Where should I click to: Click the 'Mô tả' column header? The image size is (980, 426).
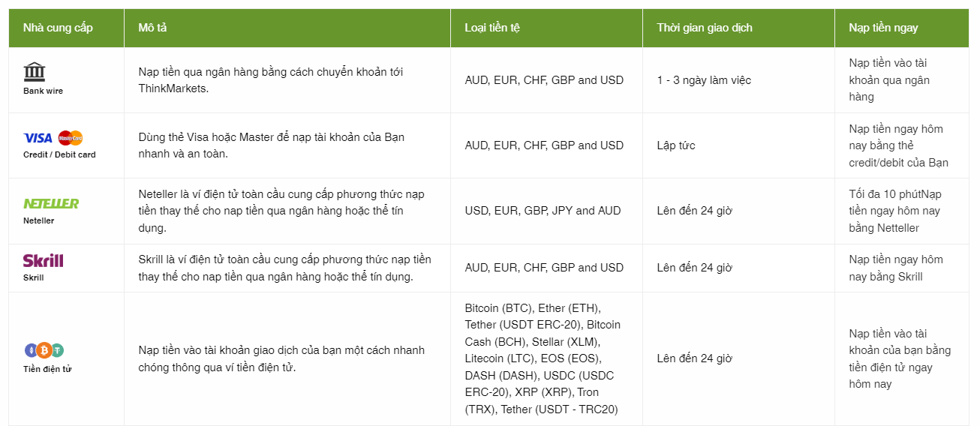coord(152,28)
